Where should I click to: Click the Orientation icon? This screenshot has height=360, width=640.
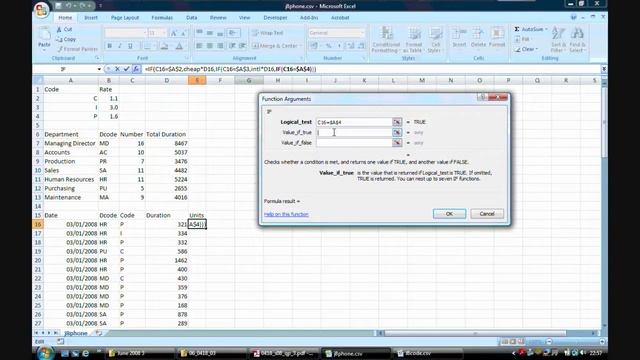pos(233,33)
